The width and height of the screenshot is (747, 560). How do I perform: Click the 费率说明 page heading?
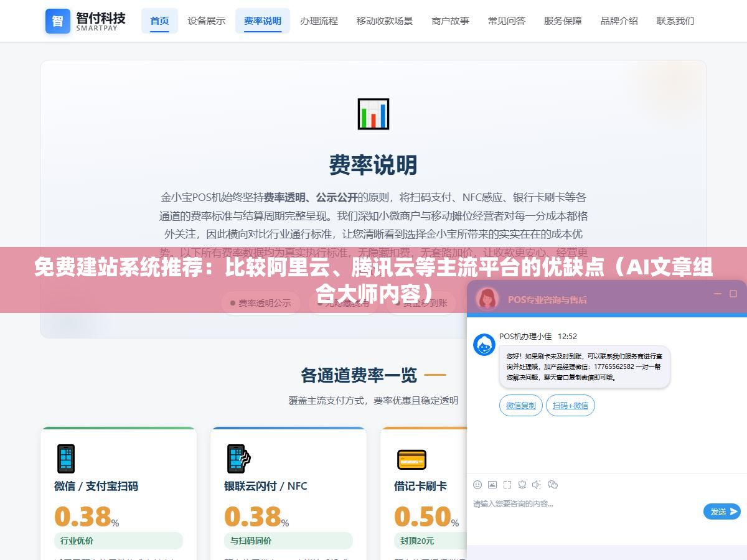[374, 165]
